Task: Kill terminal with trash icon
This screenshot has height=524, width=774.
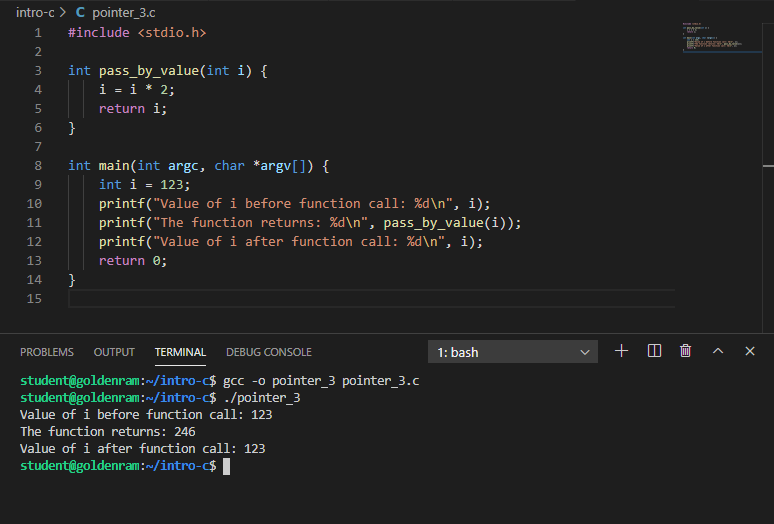Action: [x=685, y=351]
